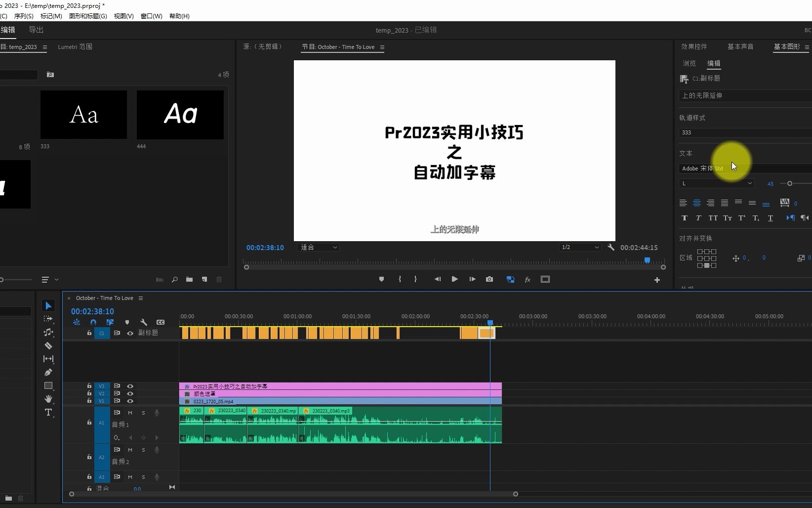The height and width of the screenshot is (508, 812).
Task: Switch to the 浏览 tab
Action: tap(689, 63)
